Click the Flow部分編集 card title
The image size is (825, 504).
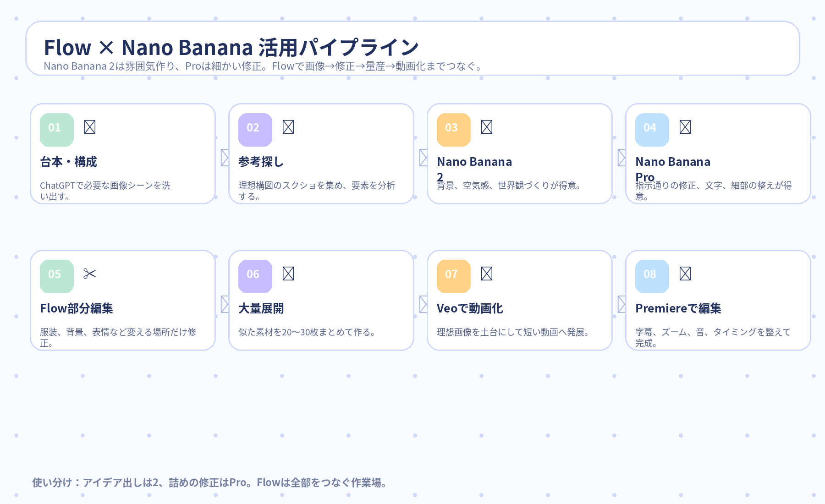[77, 308]
